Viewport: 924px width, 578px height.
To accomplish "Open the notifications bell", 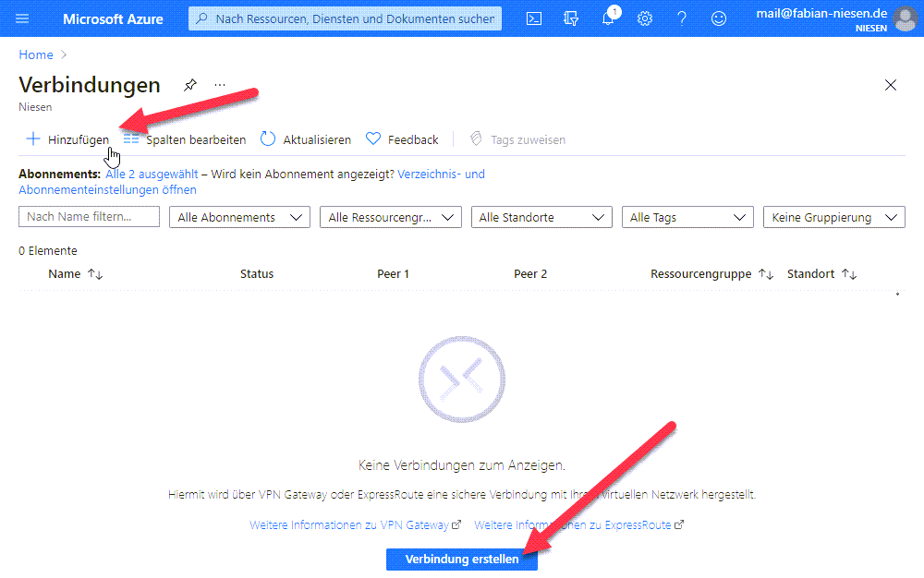I will (608, 18).
